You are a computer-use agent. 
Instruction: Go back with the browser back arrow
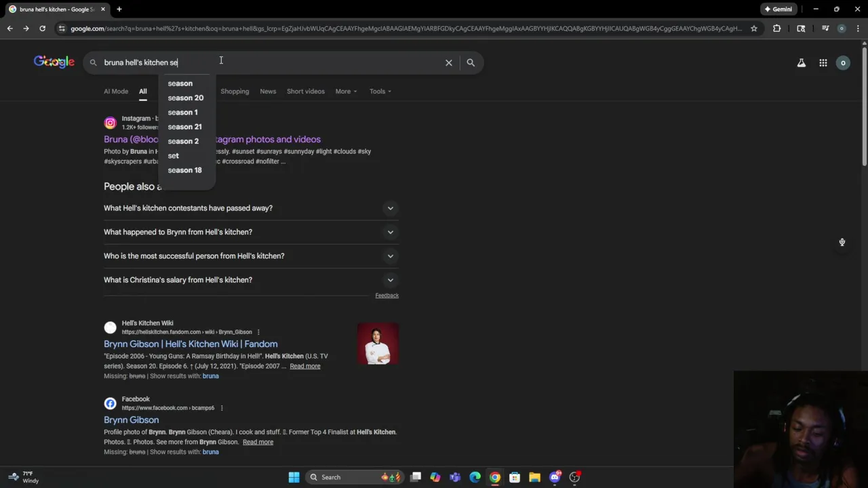pos(9,28)
